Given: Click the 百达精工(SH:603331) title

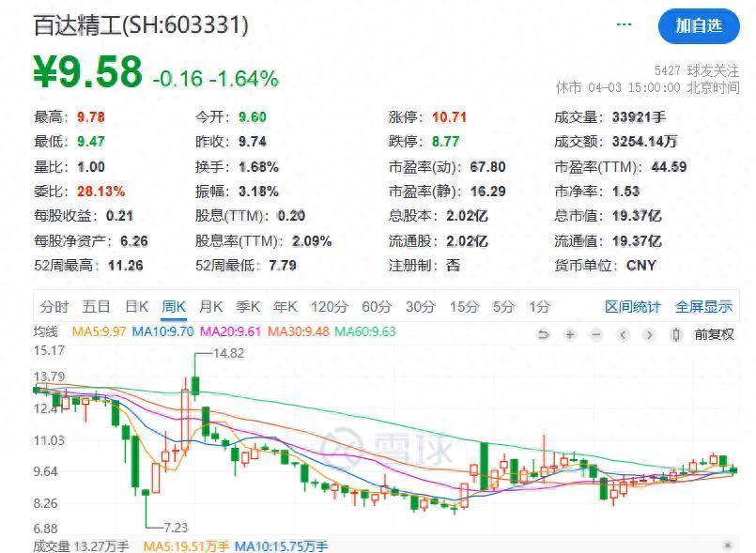Looking at the screenshot, I should pyautogui.click(x=141, y=25).
